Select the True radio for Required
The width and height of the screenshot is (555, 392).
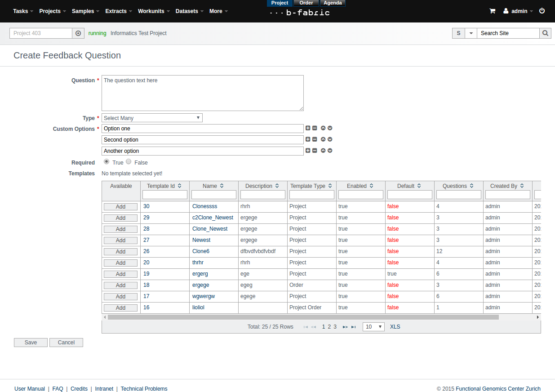107,161
